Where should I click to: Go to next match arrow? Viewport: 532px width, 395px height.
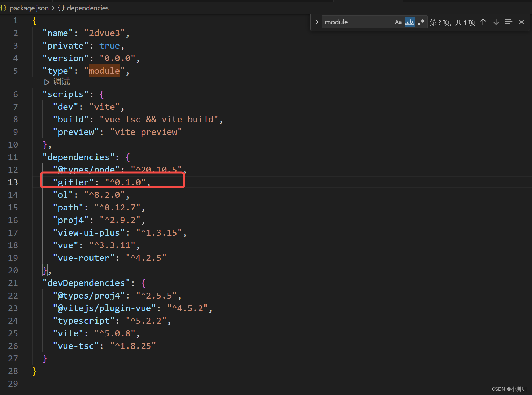tap(496, 22)
